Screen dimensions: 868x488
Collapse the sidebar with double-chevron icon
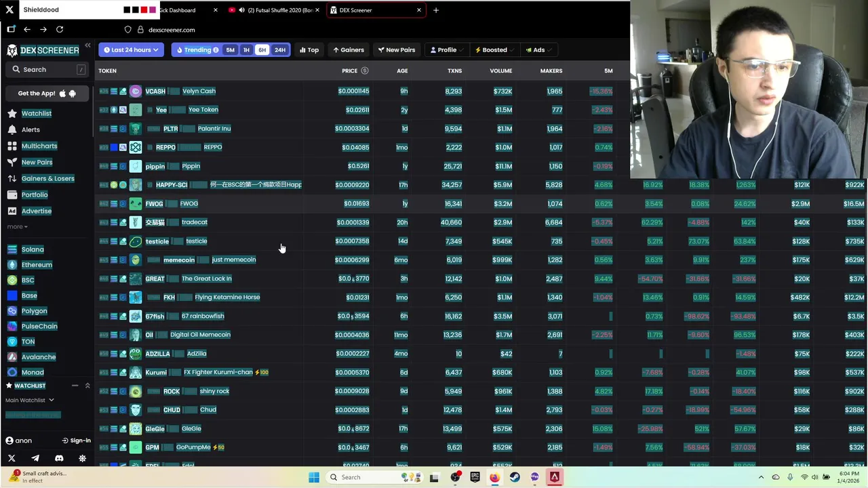tap(87, 45)
